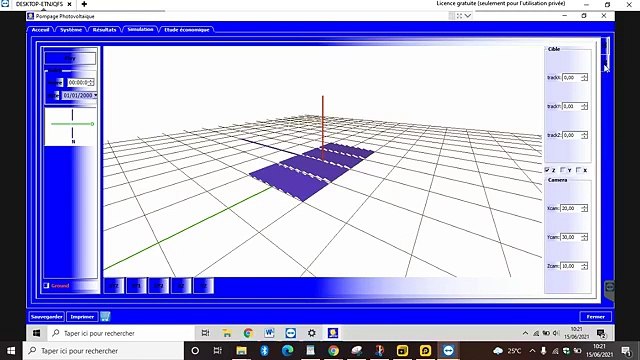Viewport: 640px width, 360px height.
Task: Click the remote taskbar volume icon
Action: (556, 333)
